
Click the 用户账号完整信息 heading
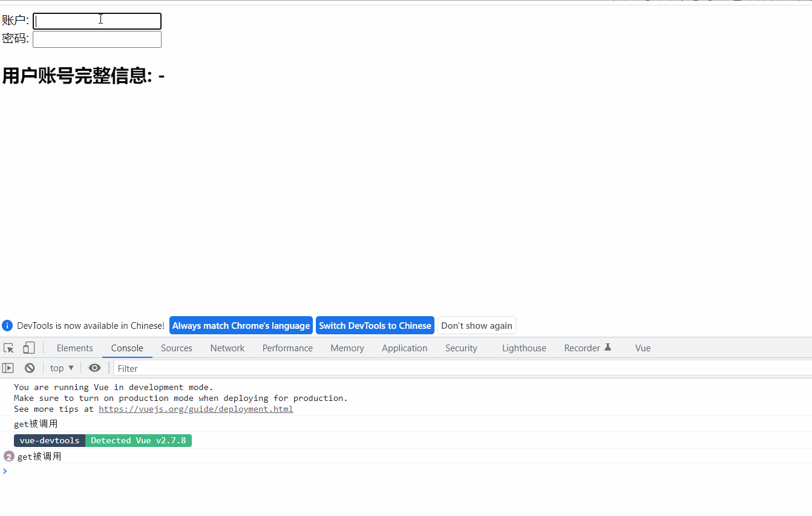(83, 76)
